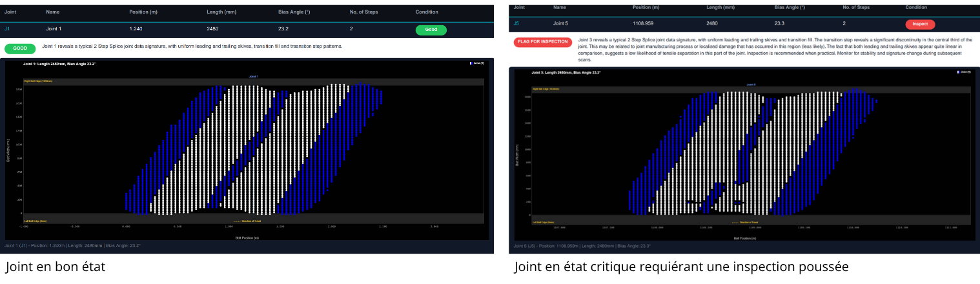Select the FLAG FOR INSPECTION pill
The height and width of the screenshot is (284, 980).
[543, 43]
